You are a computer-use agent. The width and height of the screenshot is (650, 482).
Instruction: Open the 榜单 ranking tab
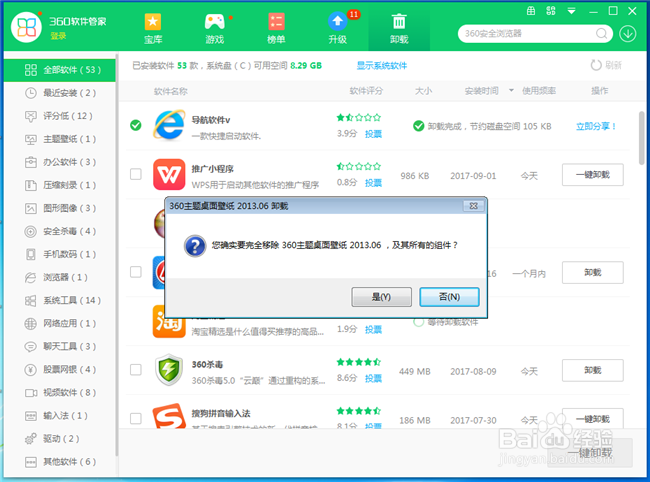point(276,28)
